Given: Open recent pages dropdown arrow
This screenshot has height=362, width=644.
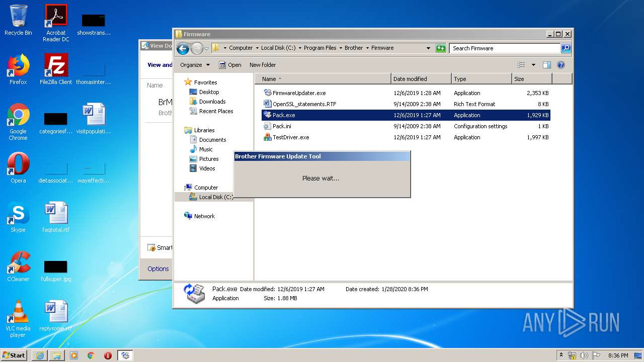Looking at the screenshot, I should click(x=206, y=48).
